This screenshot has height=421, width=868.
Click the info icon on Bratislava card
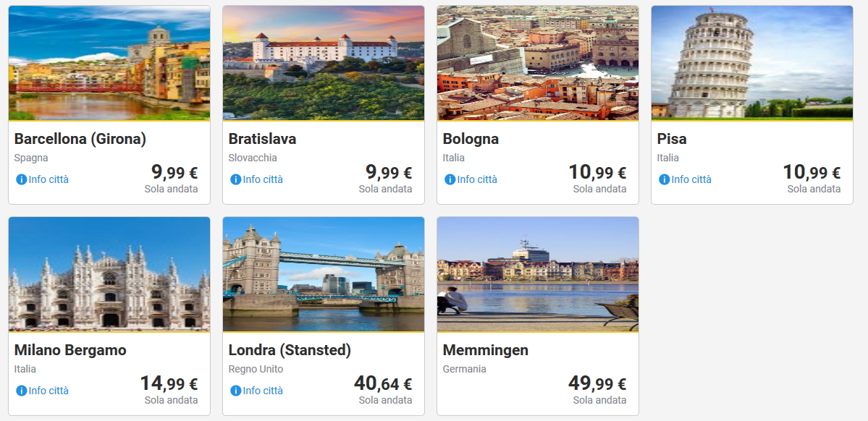[235, 179]
